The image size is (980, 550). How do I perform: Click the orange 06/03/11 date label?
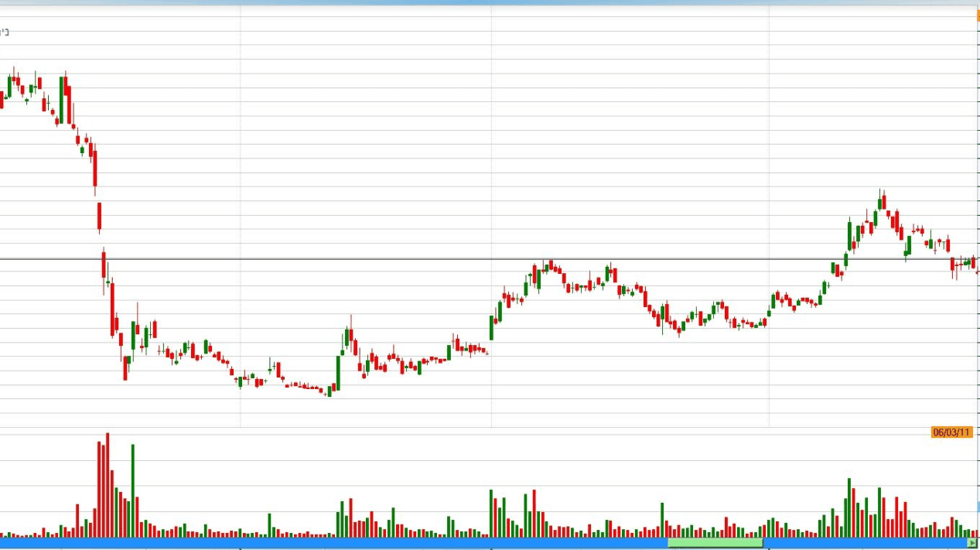pos(951,432)
